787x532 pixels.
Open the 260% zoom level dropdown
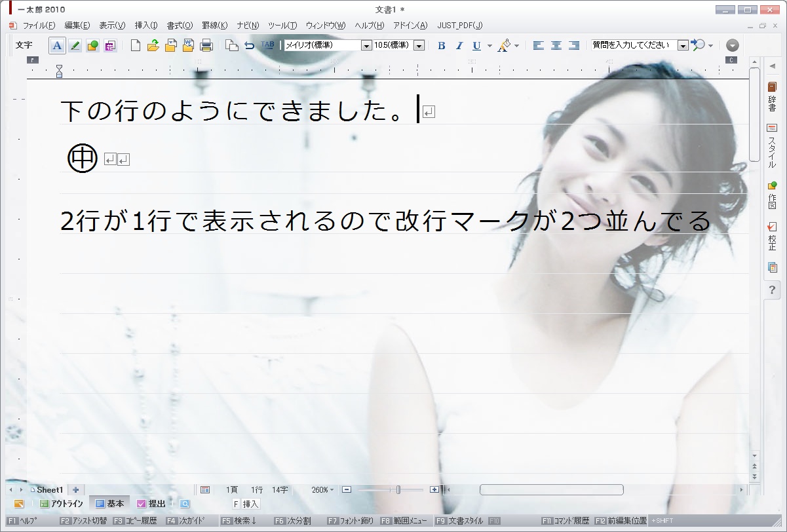pos(322,489)
